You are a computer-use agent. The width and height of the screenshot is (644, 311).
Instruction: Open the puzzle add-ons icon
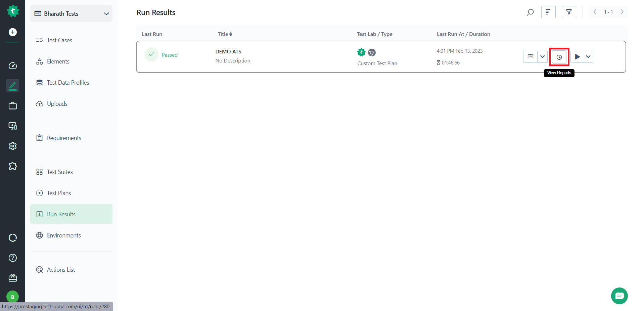pos(13,166)
